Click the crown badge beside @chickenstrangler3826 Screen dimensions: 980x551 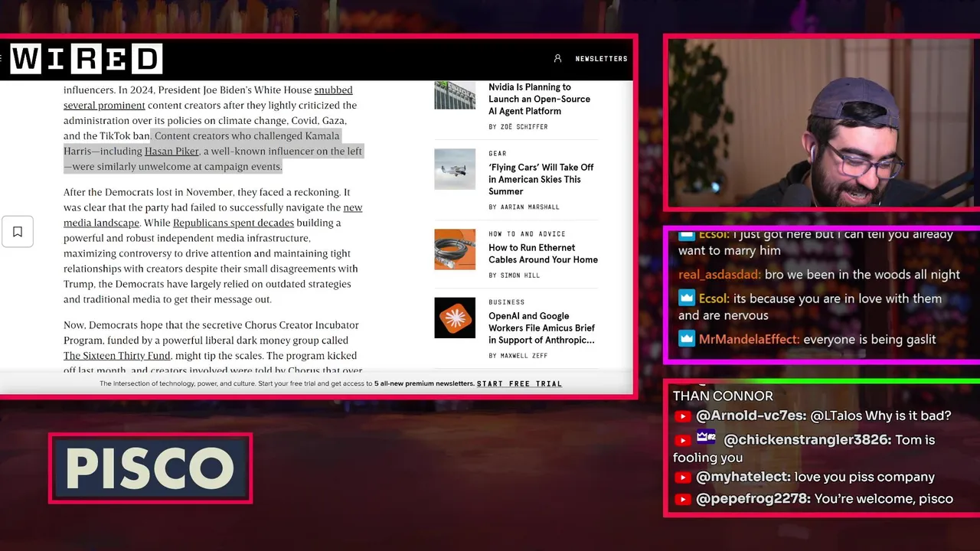(706, 438)
